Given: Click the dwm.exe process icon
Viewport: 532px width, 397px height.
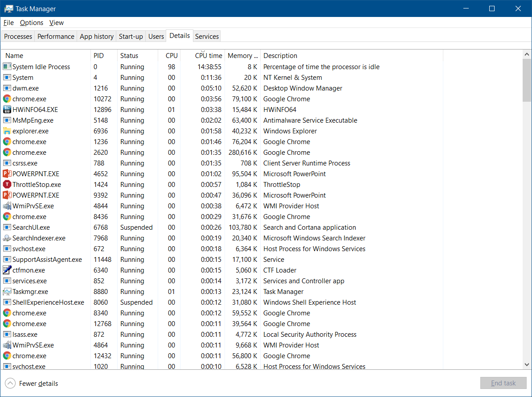Looking at the screenshot, I should (7, 88).
